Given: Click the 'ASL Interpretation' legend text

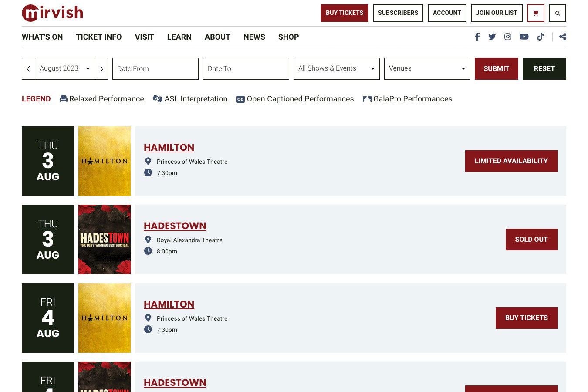Looking at the screenshot, I should [x=196, y=99].
